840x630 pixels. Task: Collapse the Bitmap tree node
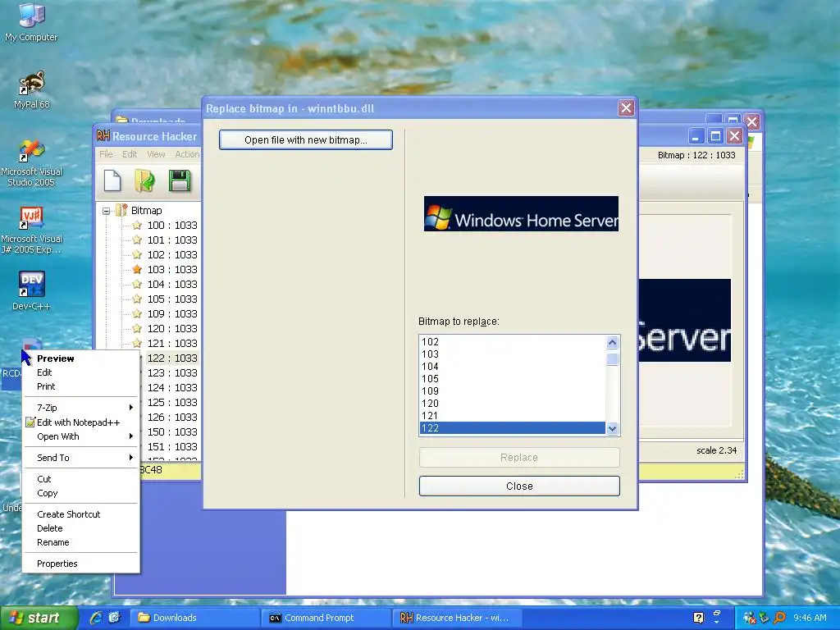coord(106,211)
